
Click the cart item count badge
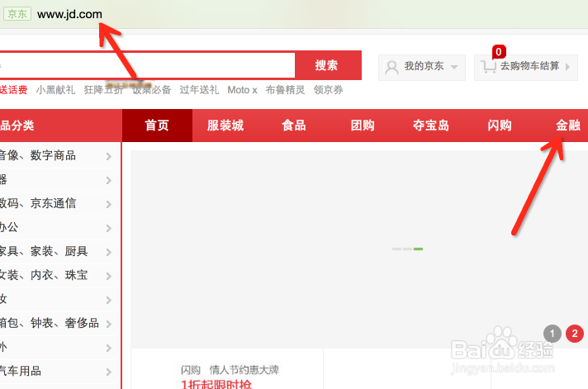499,52
